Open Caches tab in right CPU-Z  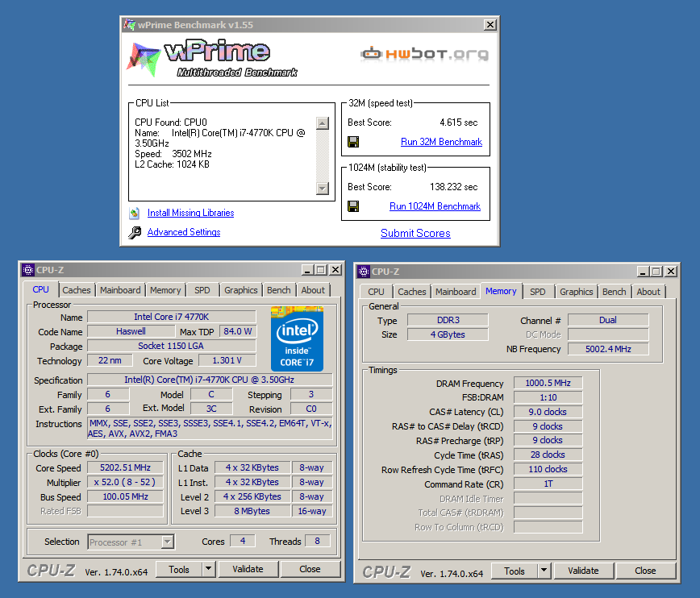tap(411, 292)
